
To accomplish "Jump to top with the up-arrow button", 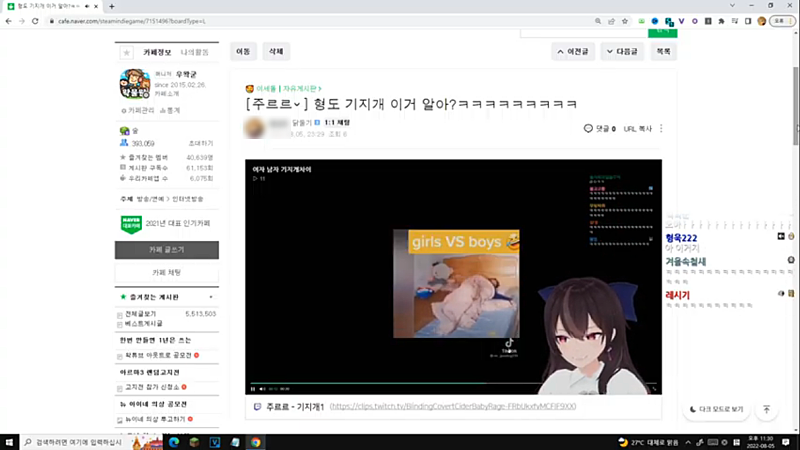I will pyautogui.click(x=766, y=409).
